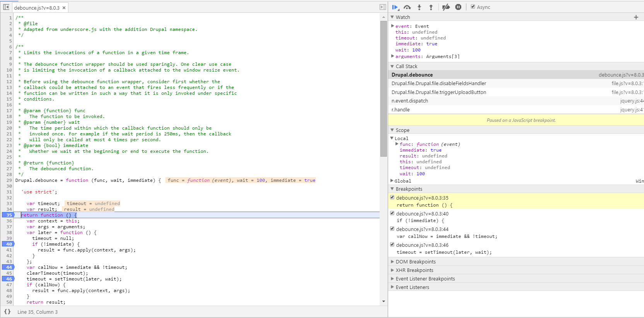Click the code editor vertical scrollbar thumb
Viewport: 644px width, 318px height.
[x=383, y=89]
